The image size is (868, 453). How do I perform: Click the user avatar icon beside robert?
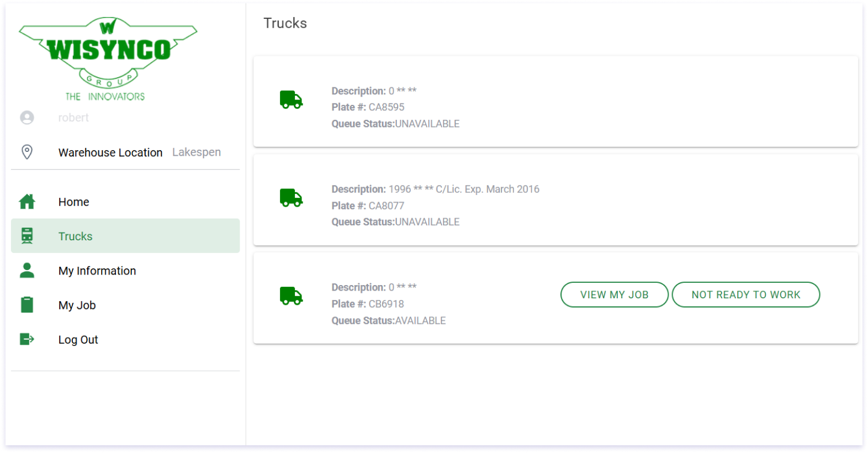(x=27, y=118)
